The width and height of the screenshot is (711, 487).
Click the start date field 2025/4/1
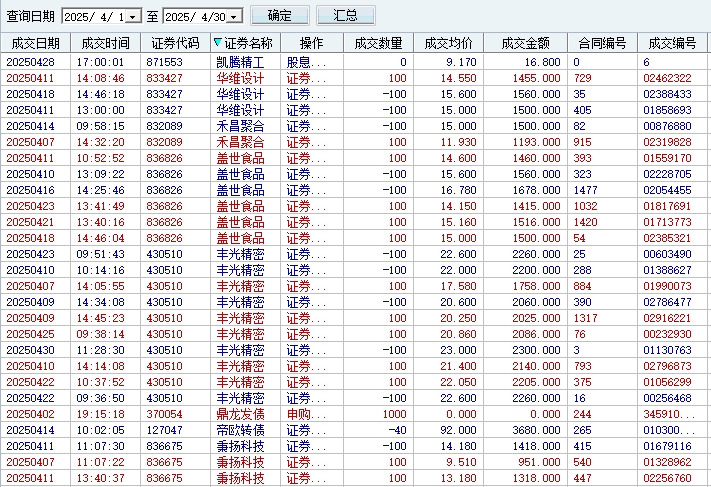(95, 17)
